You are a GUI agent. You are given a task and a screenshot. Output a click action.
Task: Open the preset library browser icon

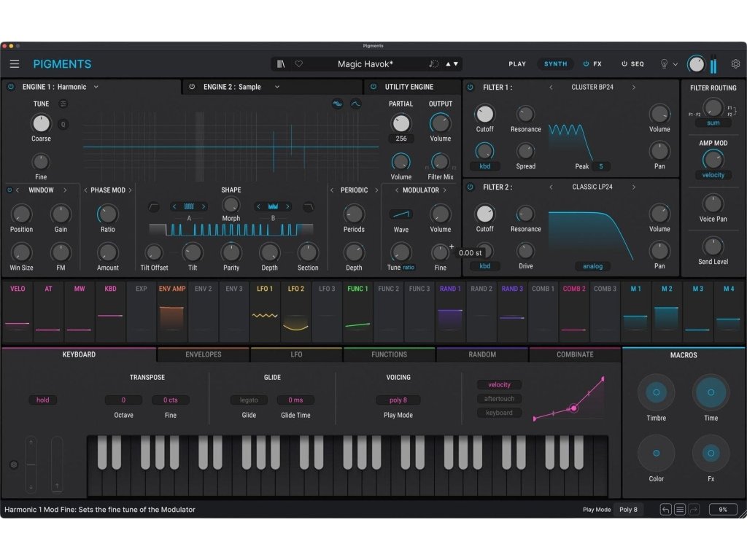281,64
